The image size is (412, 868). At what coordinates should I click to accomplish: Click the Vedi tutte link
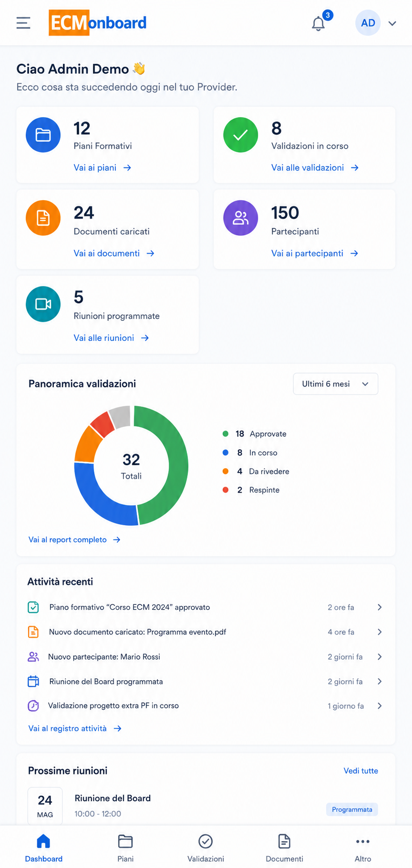(361, 771)
